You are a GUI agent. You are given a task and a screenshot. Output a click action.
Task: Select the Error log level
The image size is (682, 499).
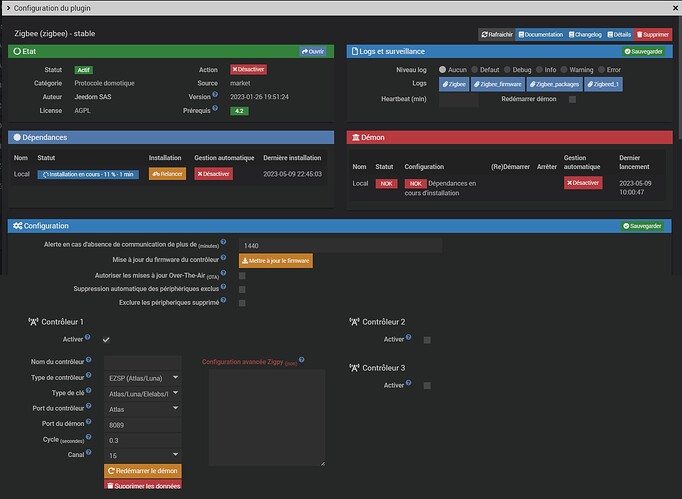pyautogui.click(x=602, y=70)
